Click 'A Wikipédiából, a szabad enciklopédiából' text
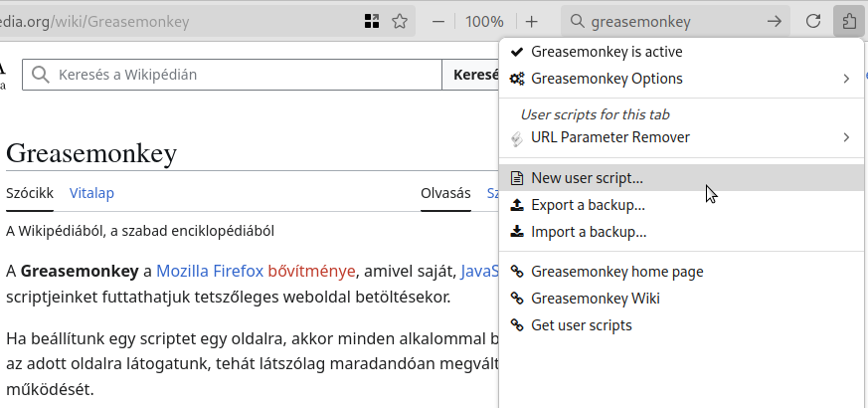The height and width of the screenshot is (408, 868). (x=140, y=231)
